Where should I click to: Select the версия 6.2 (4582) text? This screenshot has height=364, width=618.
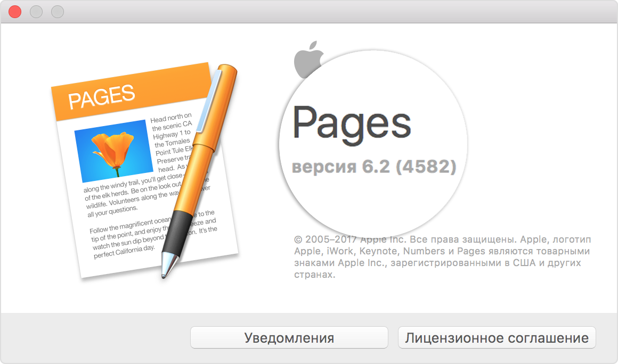tap(373, 167)
